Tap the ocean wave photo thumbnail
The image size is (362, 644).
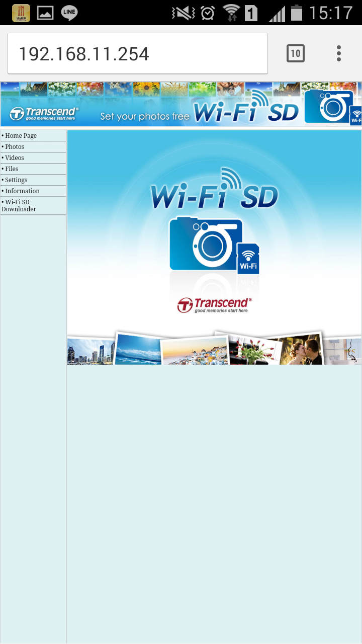click(x=138, y=348)
